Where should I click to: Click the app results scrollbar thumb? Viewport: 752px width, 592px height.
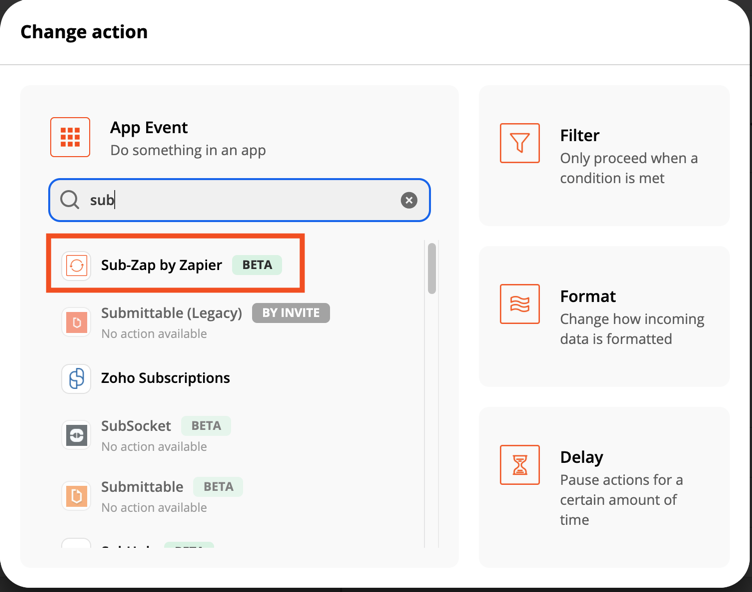[432, 268]
